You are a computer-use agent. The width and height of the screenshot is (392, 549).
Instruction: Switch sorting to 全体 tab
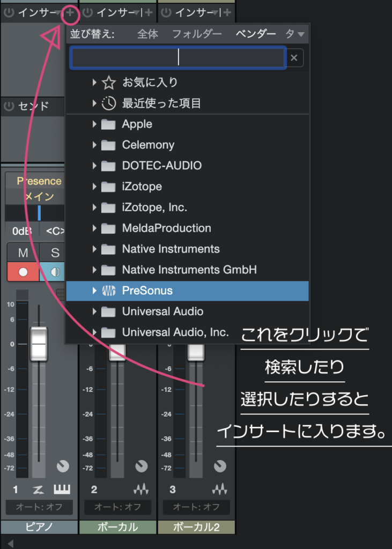tap(147, 34)
